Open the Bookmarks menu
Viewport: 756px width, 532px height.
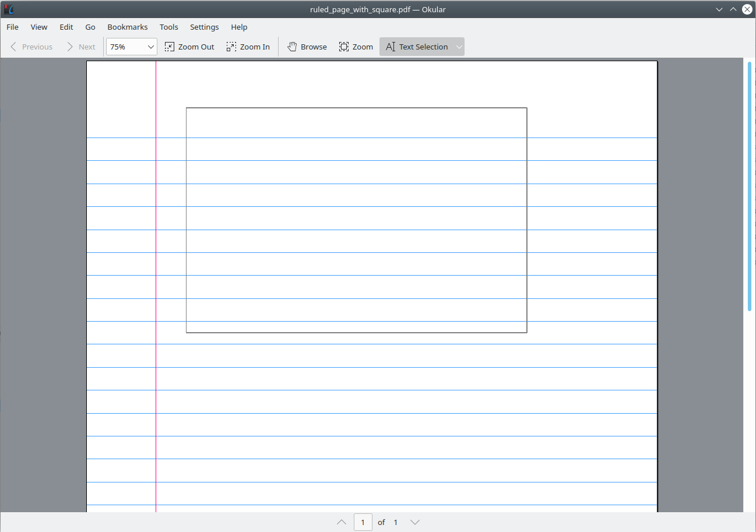coord(128,27)
